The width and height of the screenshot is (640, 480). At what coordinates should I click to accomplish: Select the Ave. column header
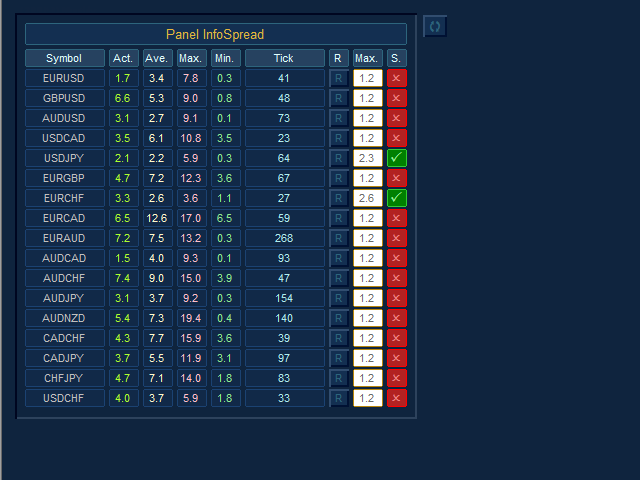tap(157, 58)
